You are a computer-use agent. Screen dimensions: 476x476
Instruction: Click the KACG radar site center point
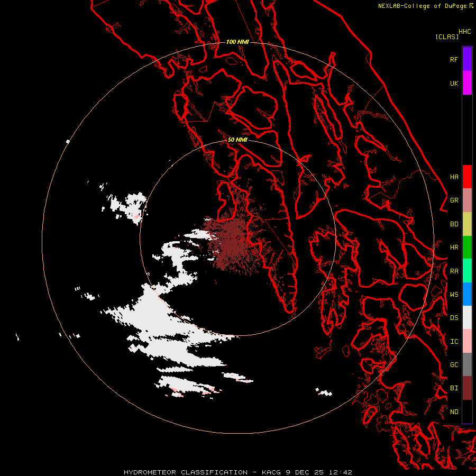pyautogui.click(x=237, y=237)
